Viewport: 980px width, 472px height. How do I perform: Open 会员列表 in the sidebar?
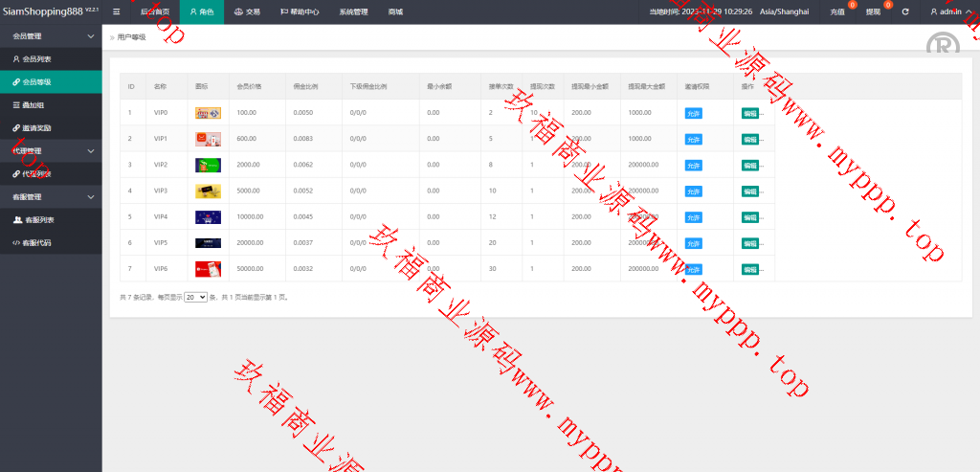coord(36,59)
